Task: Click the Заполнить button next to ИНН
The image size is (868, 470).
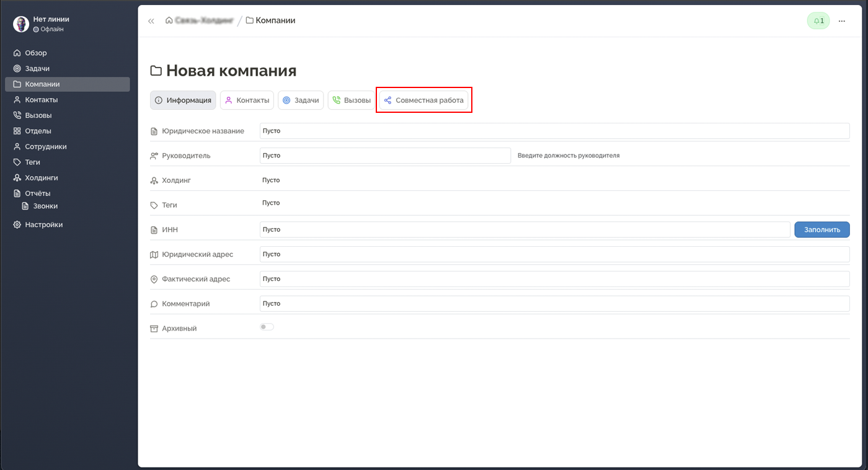Action: point(822,229)
